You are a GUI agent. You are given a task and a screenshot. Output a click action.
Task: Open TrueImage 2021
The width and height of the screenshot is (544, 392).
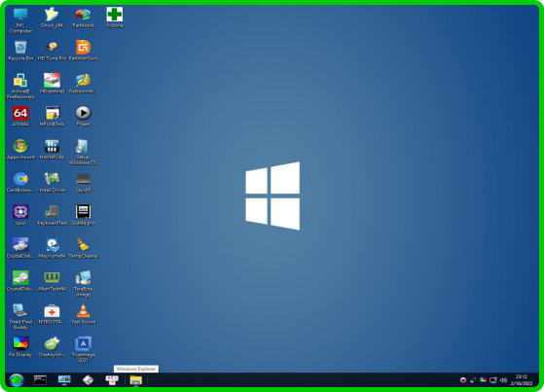[x=83, y=349]
